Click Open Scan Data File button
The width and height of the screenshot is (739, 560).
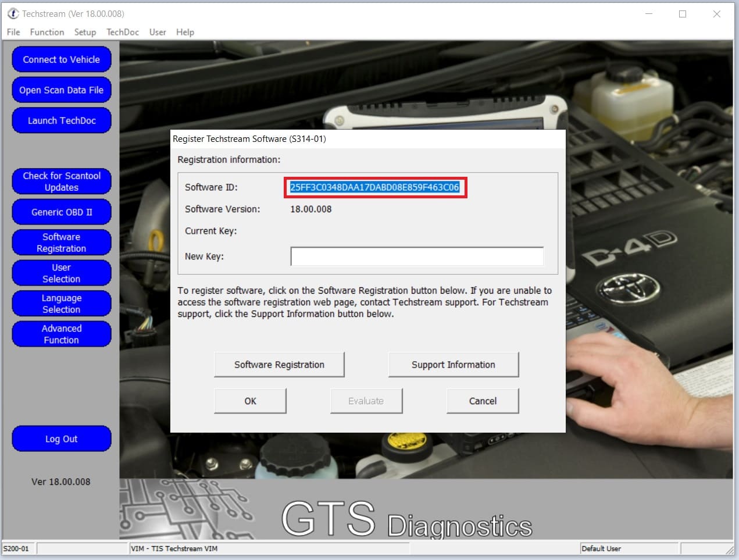(62, 90)
